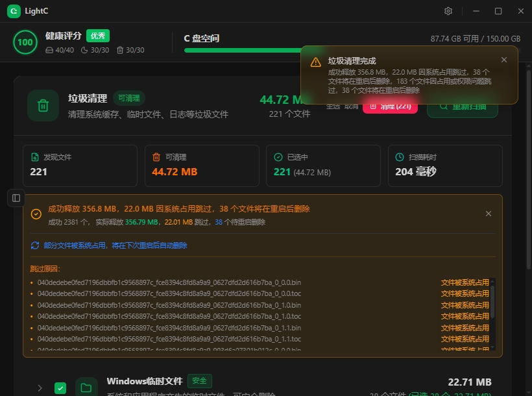
Task: Click the success check icon in result banner
Action: [x=36, y=214]
